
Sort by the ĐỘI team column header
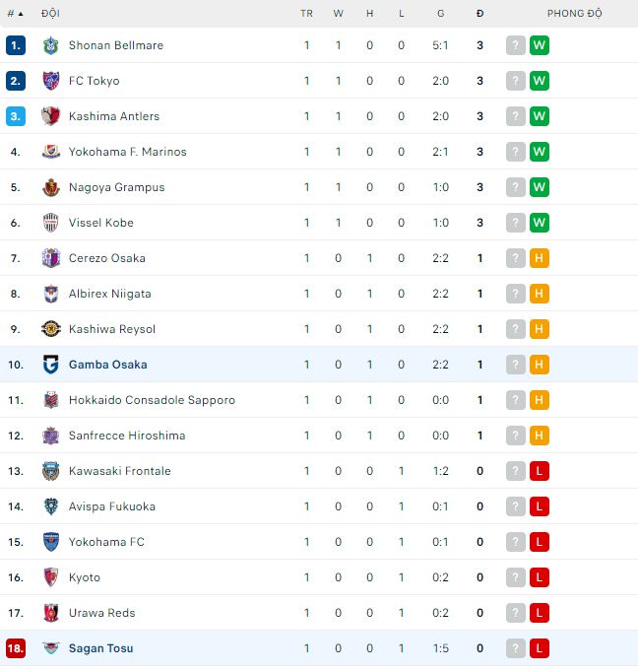click(x=50, y=14)
